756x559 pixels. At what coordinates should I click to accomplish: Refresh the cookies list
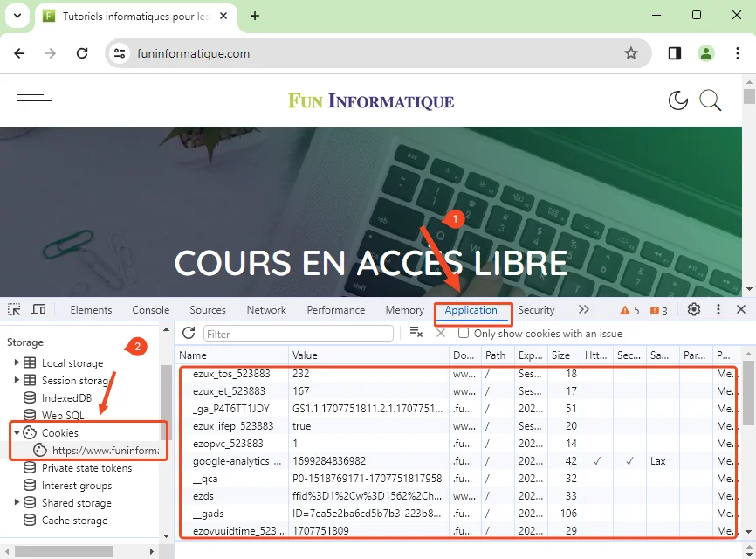coord(188,333)
